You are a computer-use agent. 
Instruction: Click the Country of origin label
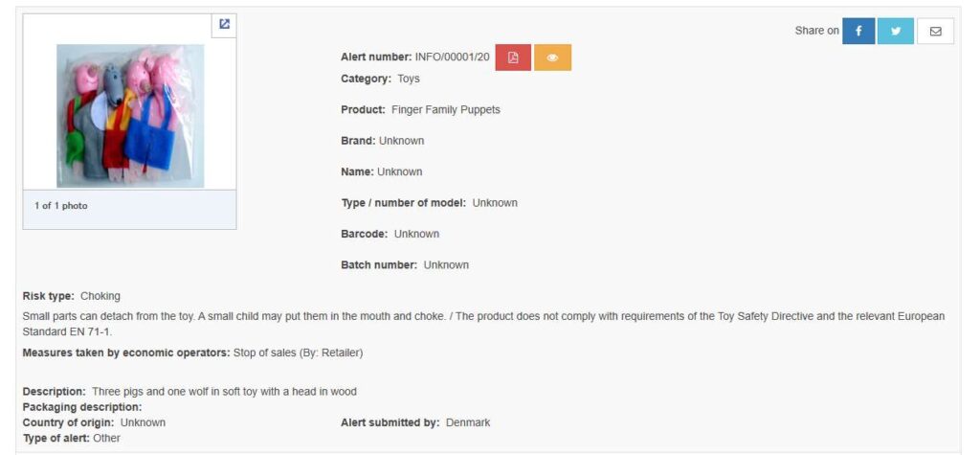pyautogui.click(x=68, y=422)
